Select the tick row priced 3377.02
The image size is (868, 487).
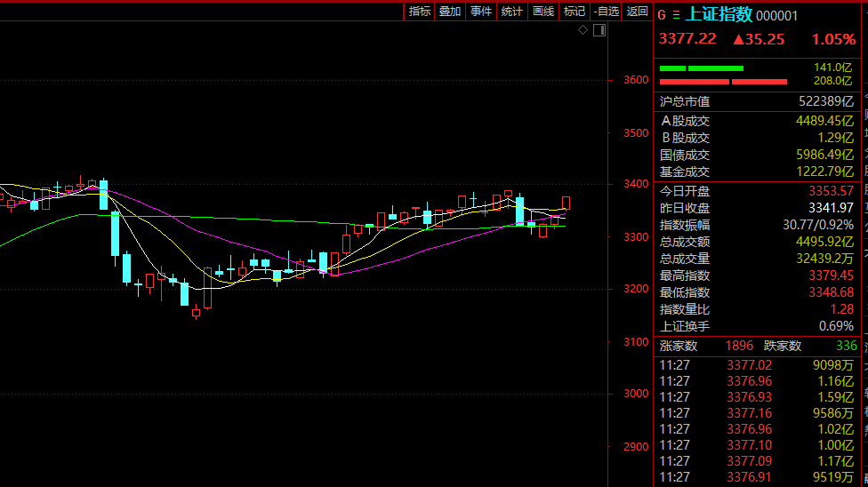coord(757,365)
